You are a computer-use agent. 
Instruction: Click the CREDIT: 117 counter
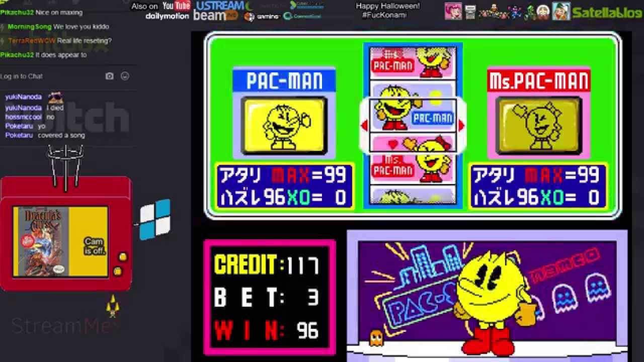click(x=266, y=264)
